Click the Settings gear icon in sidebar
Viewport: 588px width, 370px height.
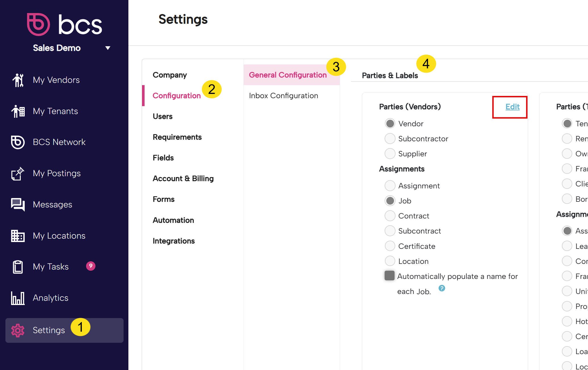click(18, 330)
